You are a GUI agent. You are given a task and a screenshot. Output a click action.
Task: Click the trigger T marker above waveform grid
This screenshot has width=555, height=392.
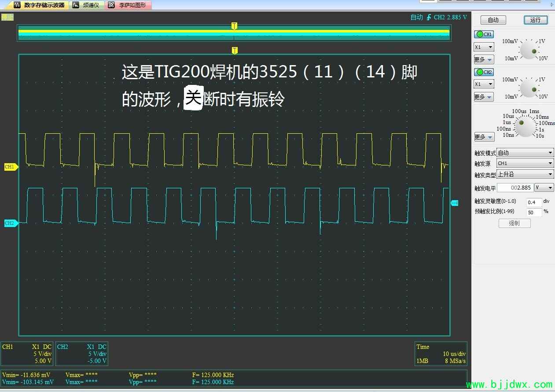(235, 50)
